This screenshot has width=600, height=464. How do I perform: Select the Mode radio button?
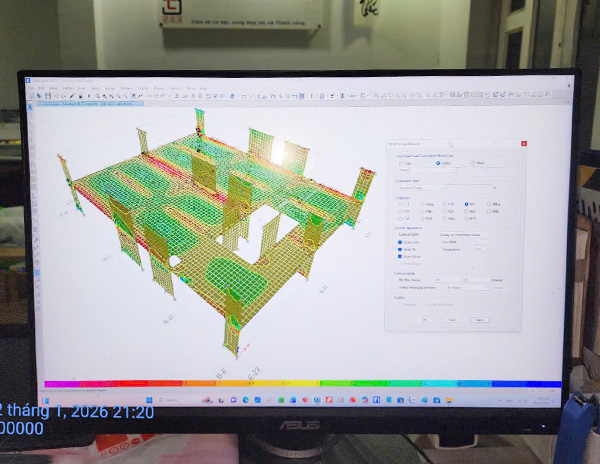473,163
